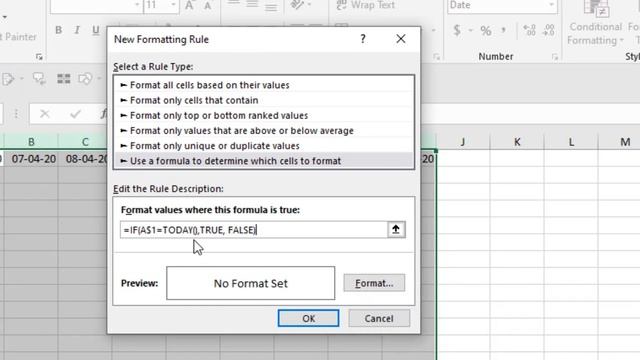Select column K header
Screen dimensions: 640x360
point(517,142)
